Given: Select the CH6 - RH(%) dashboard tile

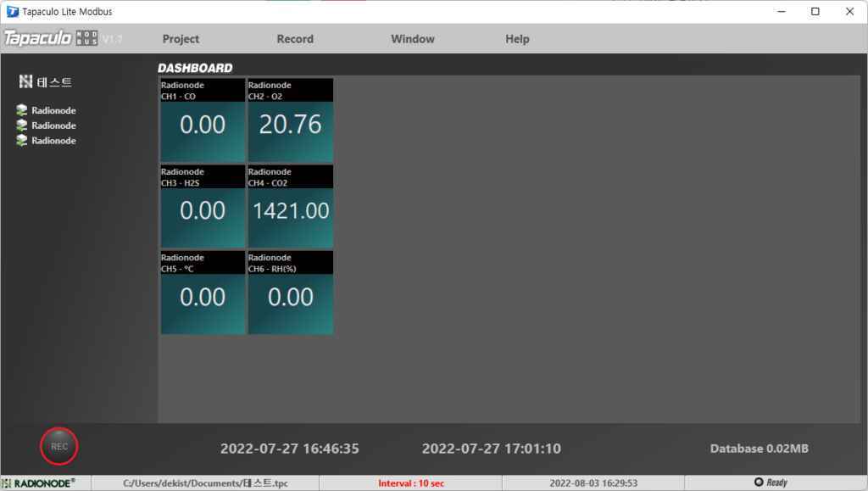Looking at the screenshot, I should click(291, 293).
